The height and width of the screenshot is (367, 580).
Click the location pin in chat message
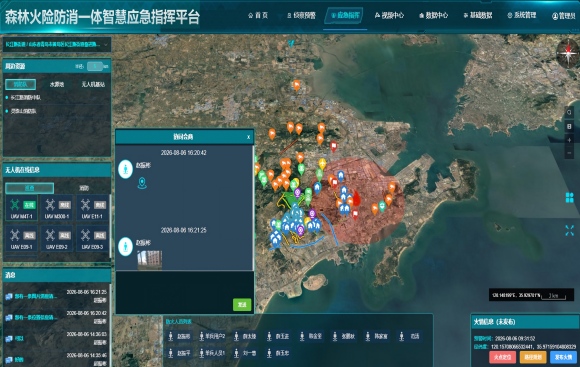click(142, 183)
